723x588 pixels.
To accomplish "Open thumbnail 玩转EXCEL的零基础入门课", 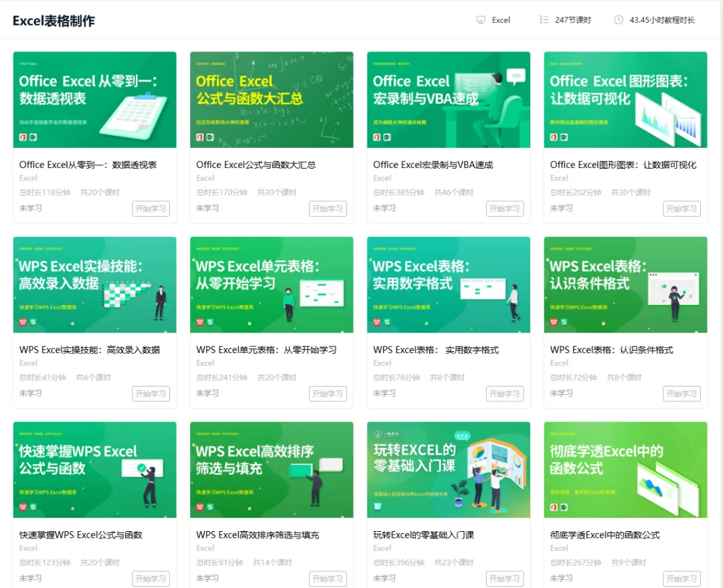I will (449, 470).
